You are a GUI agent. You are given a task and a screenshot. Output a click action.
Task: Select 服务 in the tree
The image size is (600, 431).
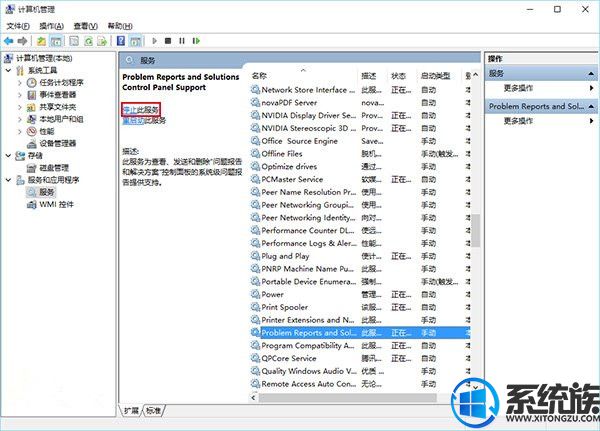(47, 192)
